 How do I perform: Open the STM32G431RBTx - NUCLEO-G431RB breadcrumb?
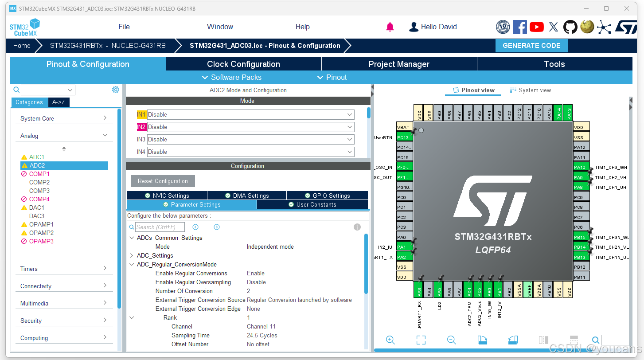[108, 46]
